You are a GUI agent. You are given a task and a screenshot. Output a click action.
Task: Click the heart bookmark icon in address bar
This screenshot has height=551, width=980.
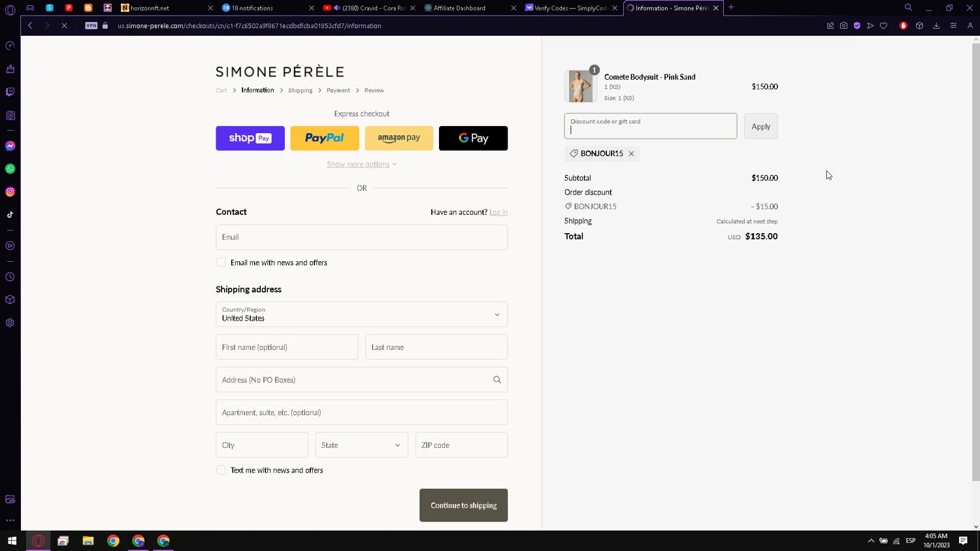click(883, 25)
